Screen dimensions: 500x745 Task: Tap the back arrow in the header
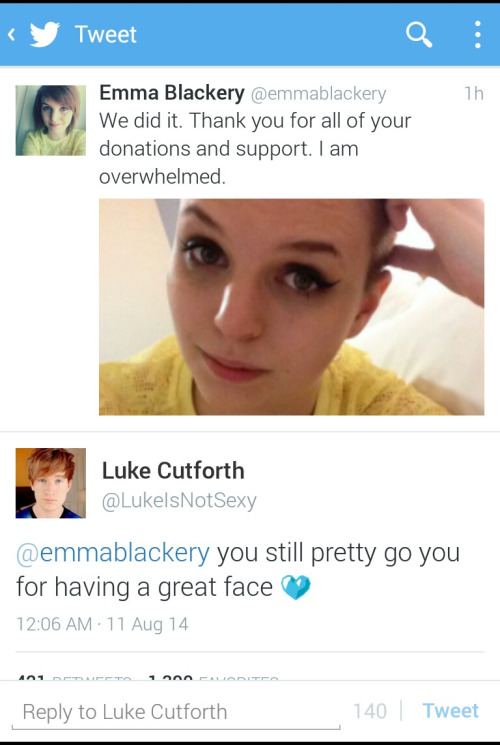pos(12,34)
